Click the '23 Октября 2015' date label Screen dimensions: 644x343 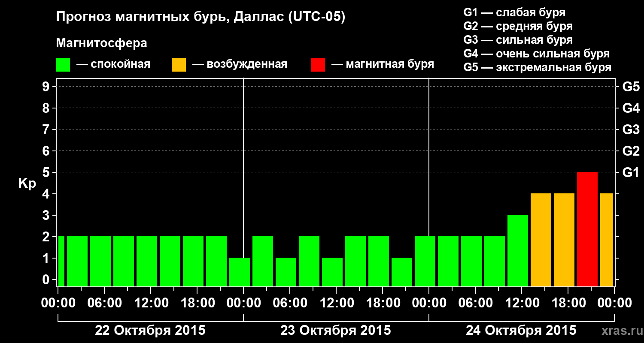tap(336, 331)
